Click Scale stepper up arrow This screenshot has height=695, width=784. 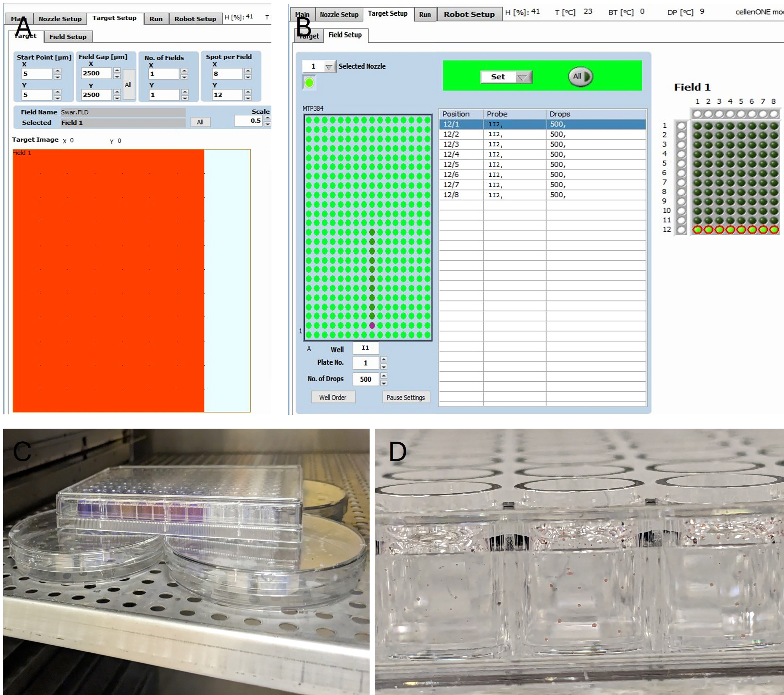267,117
